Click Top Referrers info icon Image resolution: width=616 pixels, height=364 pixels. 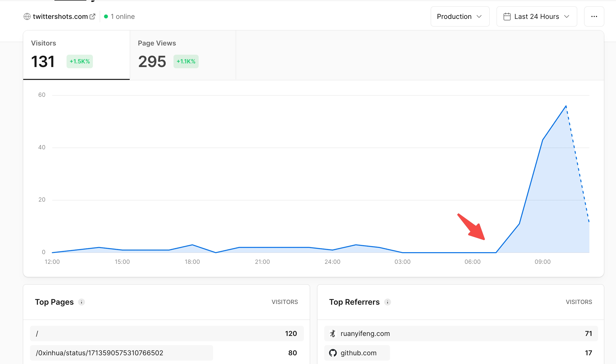pos(387,302)
